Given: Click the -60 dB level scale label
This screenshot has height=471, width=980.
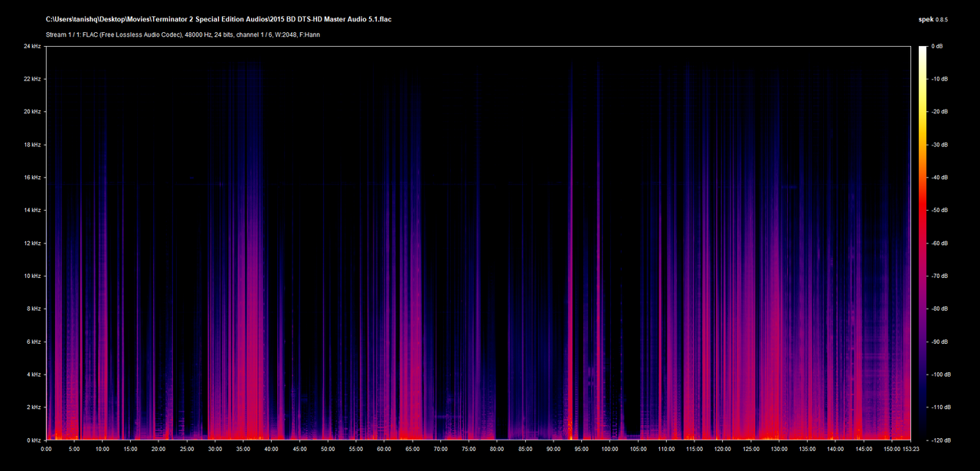Looking at the screenshot, I should click(939, 244).
